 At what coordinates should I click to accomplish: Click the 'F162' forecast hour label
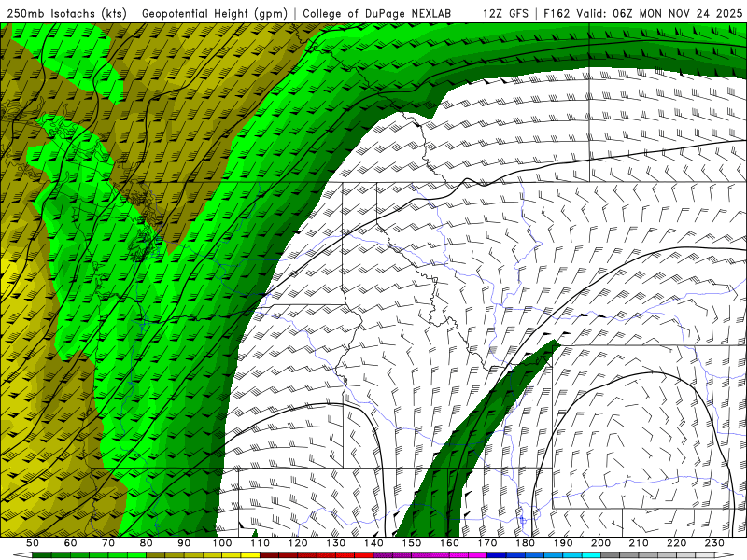(557, 13)
